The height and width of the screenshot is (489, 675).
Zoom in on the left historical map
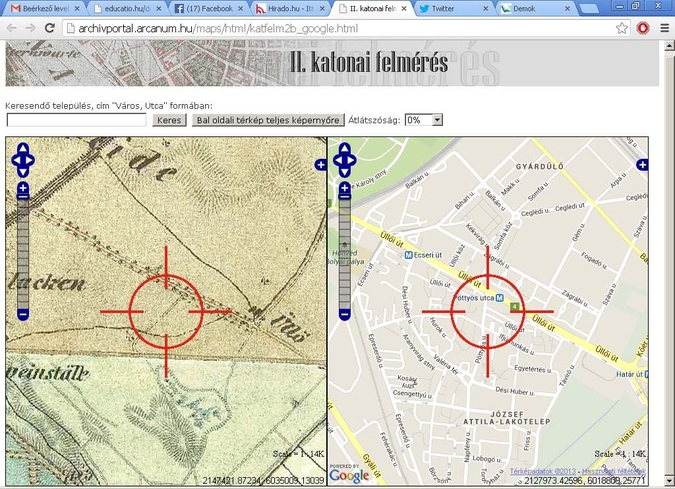click(x=23, y=188)
